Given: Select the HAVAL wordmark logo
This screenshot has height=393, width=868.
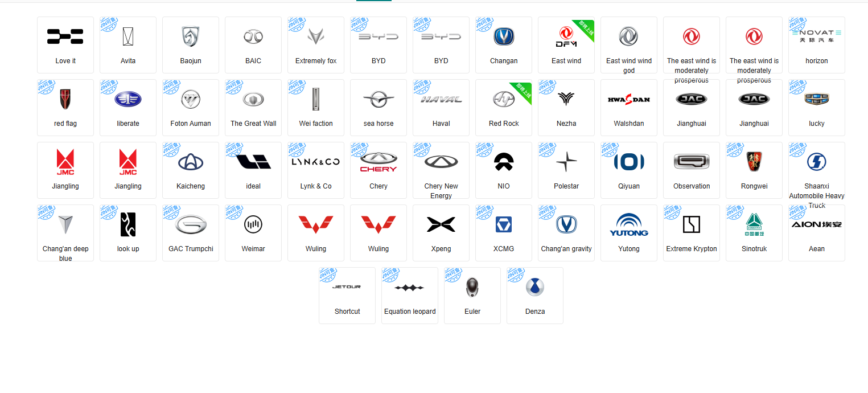Looking at the screenshot, I should pos(441,99).
